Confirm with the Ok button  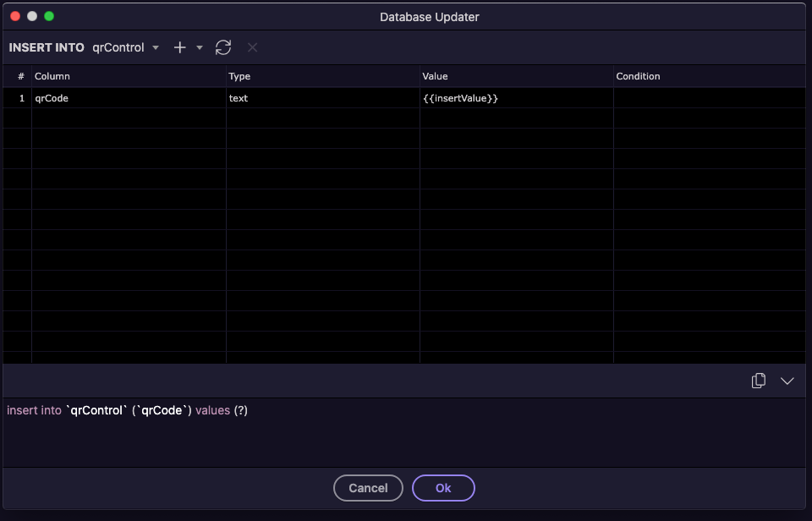click(443, 488)
